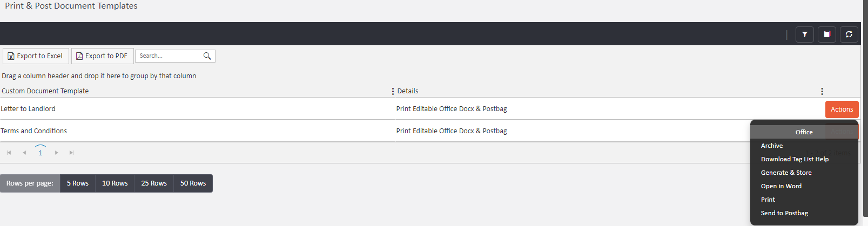Select Generate & Store menu entry
The width and height of the screenshot is (868, 226).
pos(786,173)
